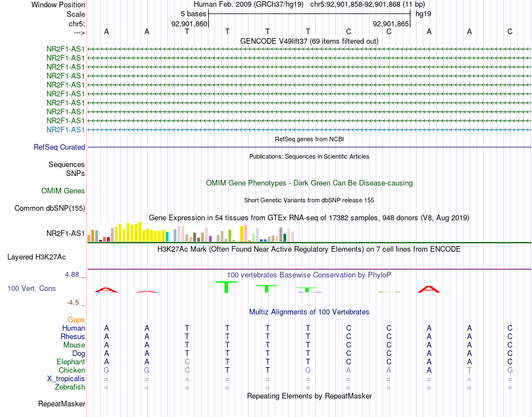532x417 pixels.
Task: Open the GENCODE V49lift37 track title
Action: 309,41
